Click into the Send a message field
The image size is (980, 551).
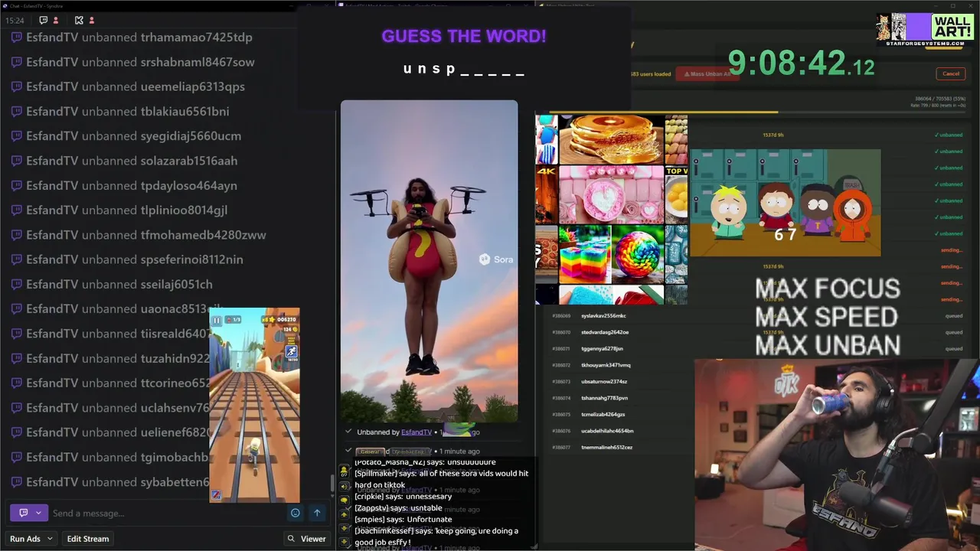coord(168,513)
